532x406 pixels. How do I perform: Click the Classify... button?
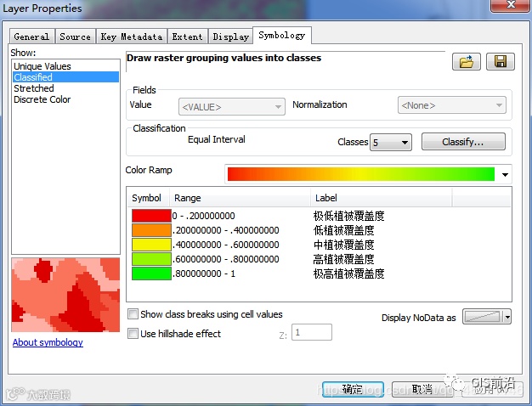[463, 142]
